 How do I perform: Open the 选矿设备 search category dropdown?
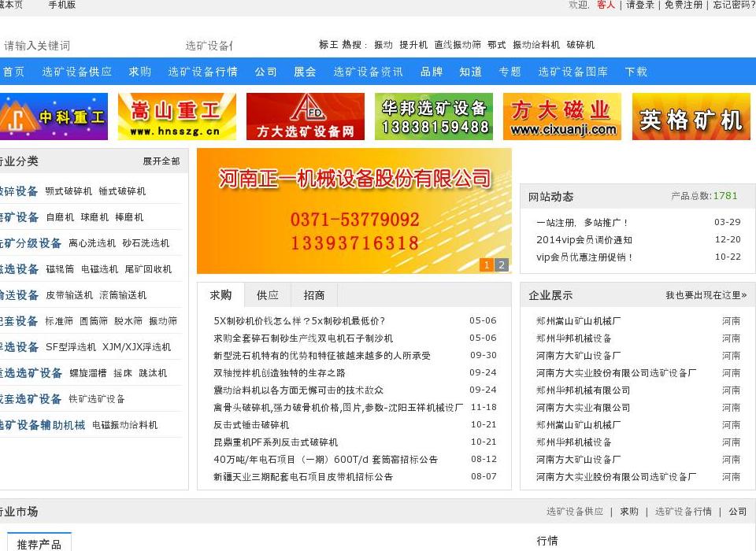click(x=209, y=46)
